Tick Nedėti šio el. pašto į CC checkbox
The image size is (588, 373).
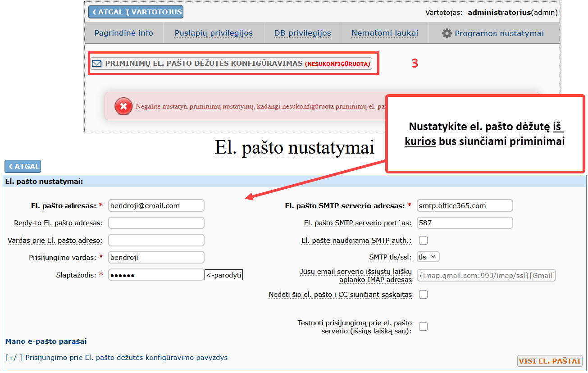(423, 295)
